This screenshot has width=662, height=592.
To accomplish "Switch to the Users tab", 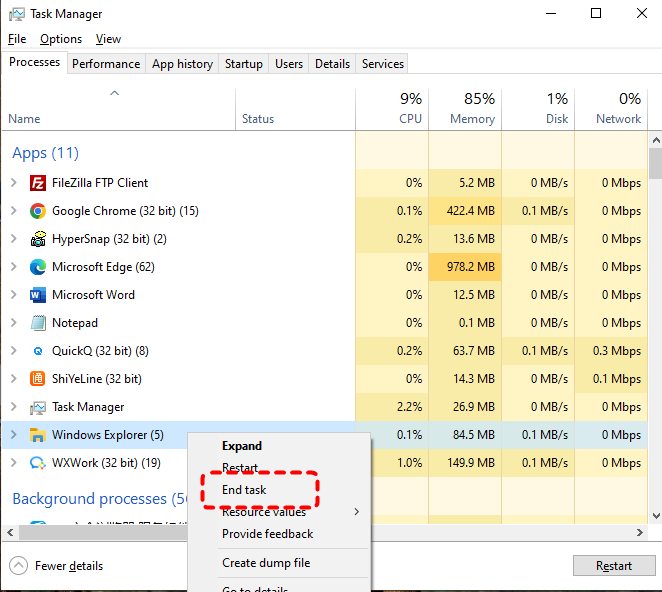I will (289, 64).
